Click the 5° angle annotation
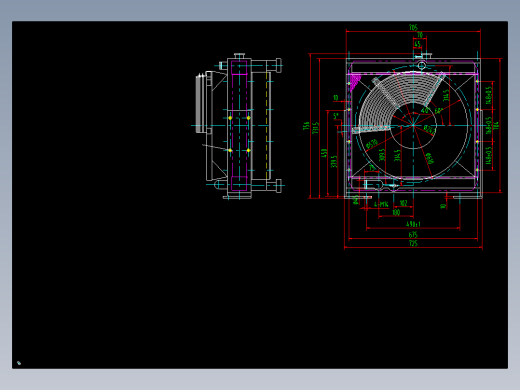 (x=336, y=116)
